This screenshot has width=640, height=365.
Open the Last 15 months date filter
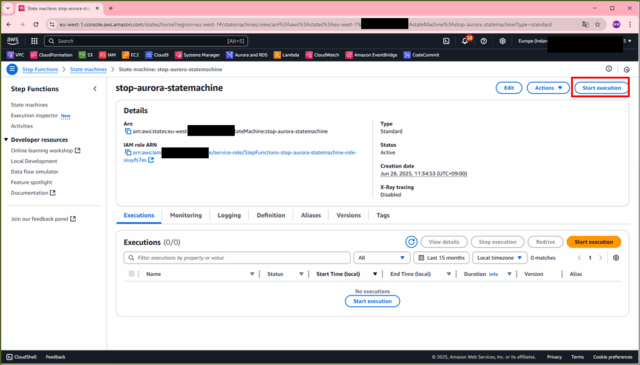point(441,258)
